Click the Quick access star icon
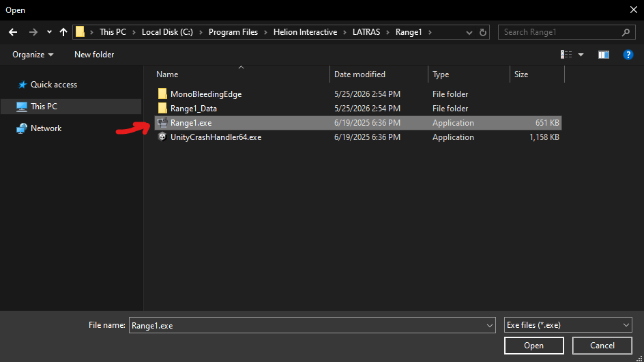Image resolution: width=644 pixels, height=362 pixels. pos(23,85)
